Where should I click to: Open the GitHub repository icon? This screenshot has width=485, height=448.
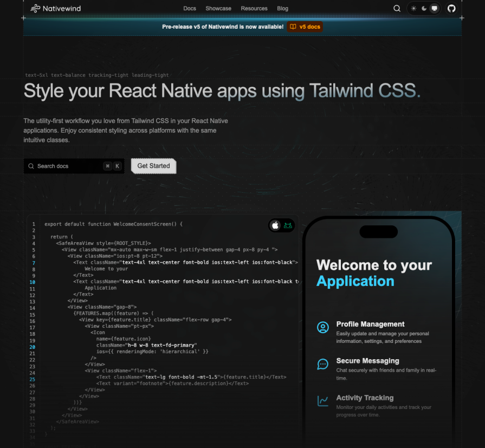(x=451, y=8)
